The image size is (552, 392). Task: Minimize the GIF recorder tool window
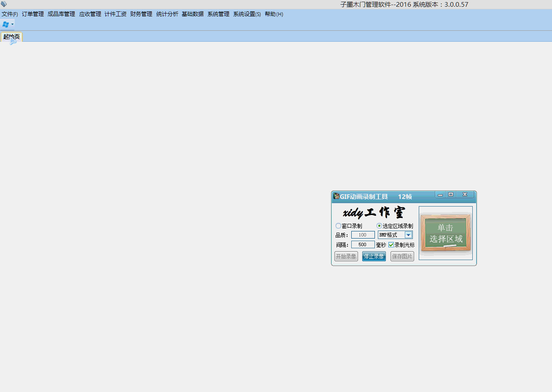[x=440, y=195]
